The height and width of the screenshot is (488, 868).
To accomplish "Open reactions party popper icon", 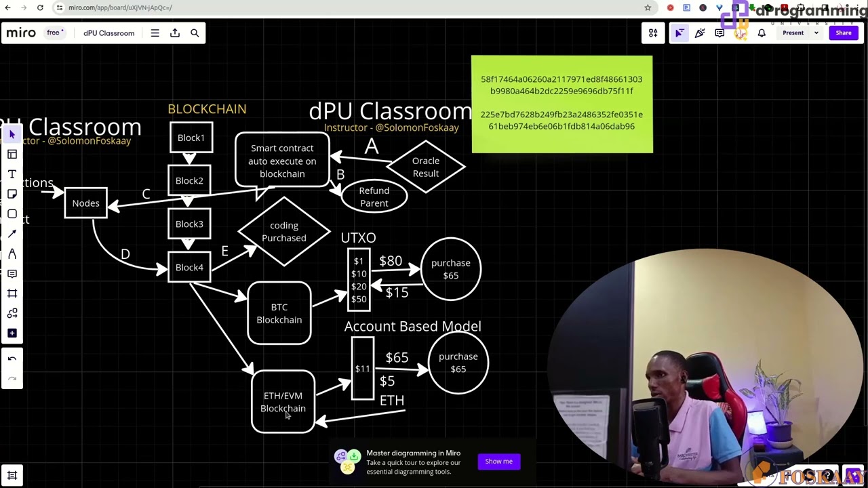I will tap(700, 33).
